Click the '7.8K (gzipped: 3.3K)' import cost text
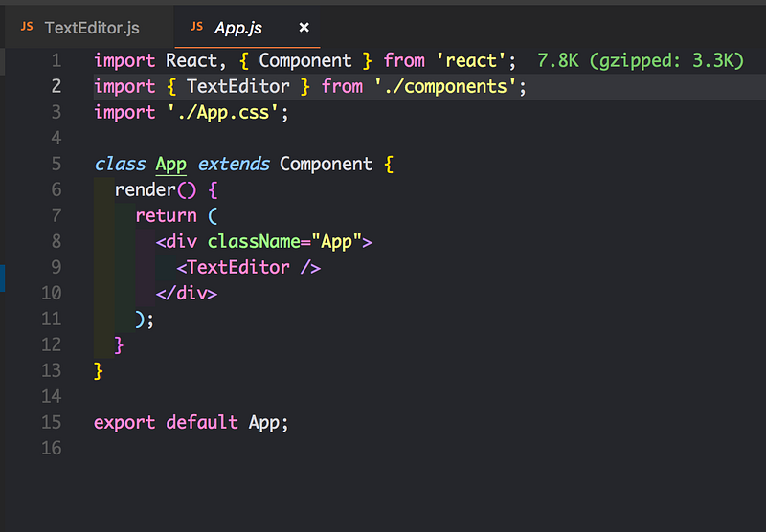This screenshot has width=766, height=532. (x=641, y=61)
